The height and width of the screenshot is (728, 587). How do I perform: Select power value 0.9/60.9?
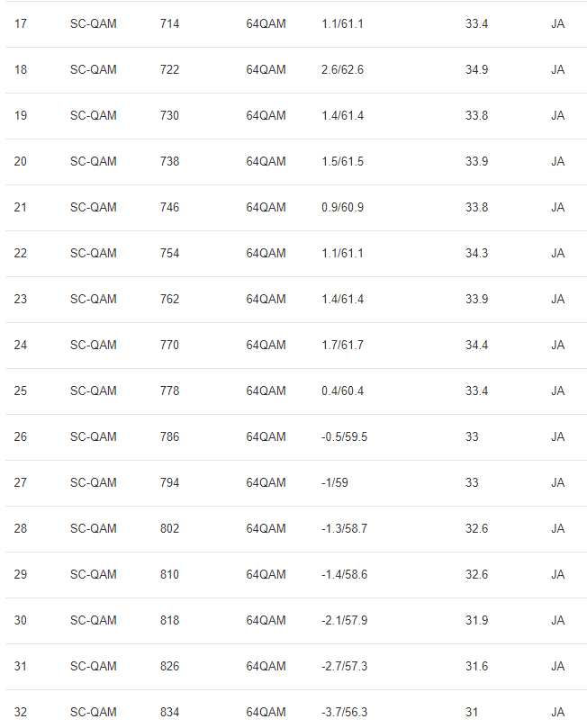342,207
